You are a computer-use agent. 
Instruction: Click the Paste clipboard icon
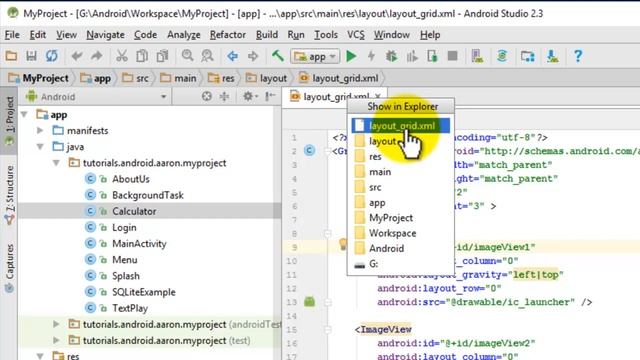click(x=162, y=56)
